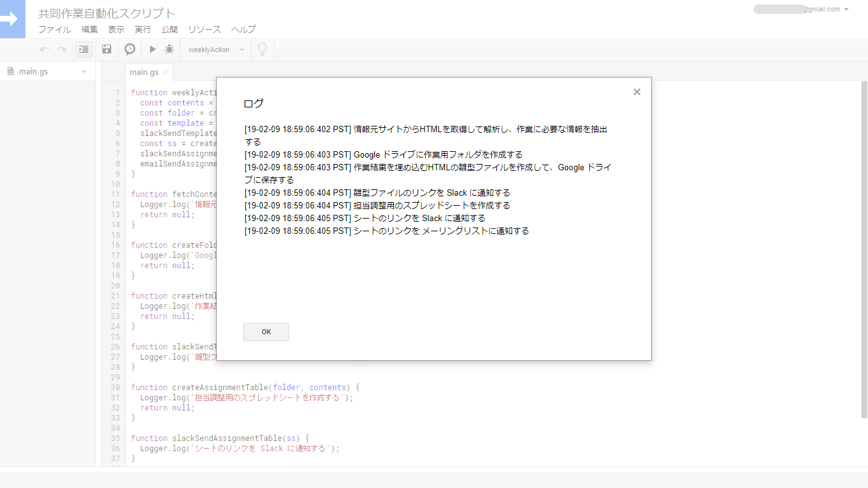868x488 pixels.
Task: Click log entry 雛型ファイルのリンクを Slack に通知する
Action: (377, 193)
